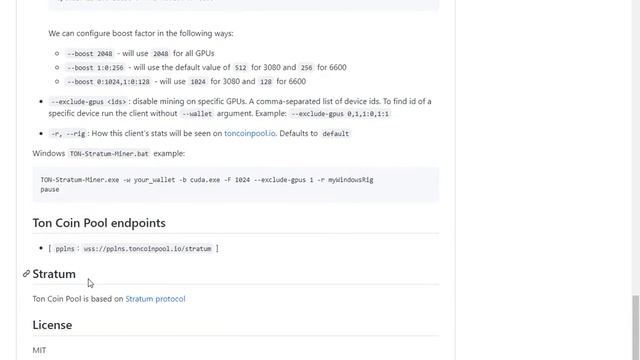
Task: Click the Ton Coin Pool endpoints heading
Action: point(99,223)
